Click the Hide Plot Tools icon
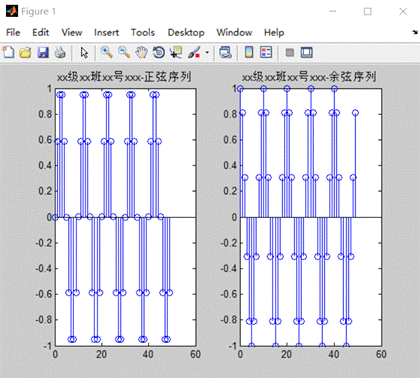The width and height of the screenshot is (420, 378). click(x=290, y=52)
